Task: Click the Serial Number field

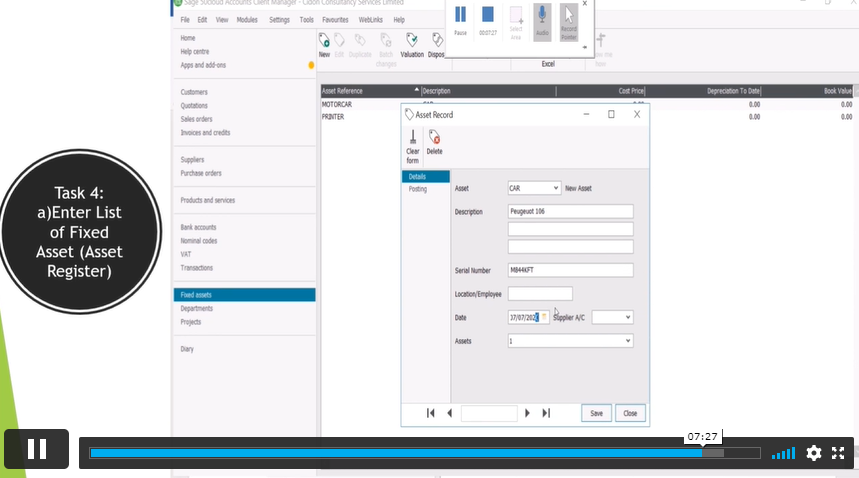Action: click(x=570, y=270)
